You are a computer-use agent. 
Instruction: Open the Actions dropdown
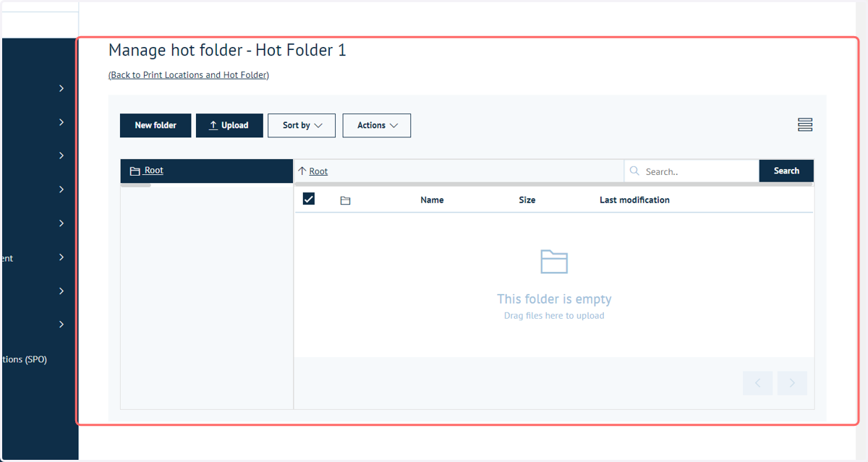[x=377, y=125]
